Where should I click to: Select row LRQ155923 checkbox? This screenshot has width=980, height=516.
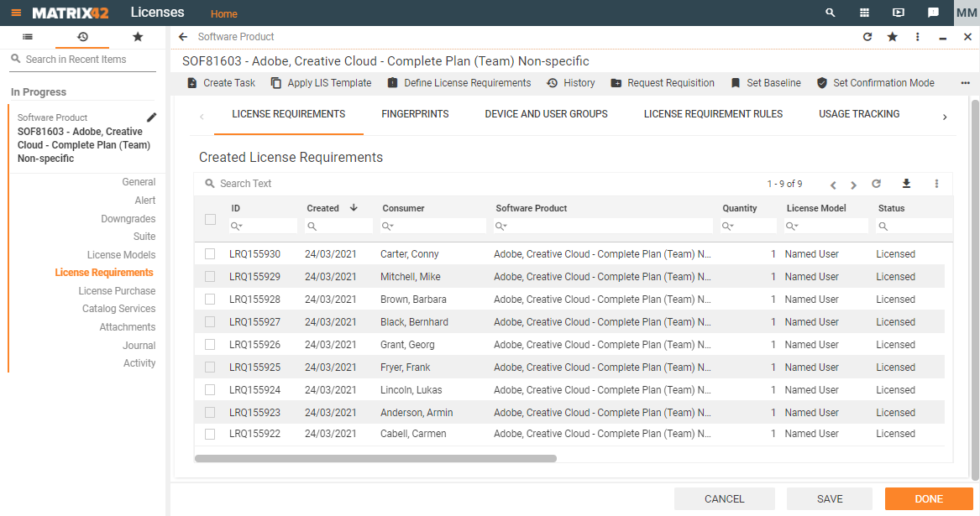click(x=210, y=412)
